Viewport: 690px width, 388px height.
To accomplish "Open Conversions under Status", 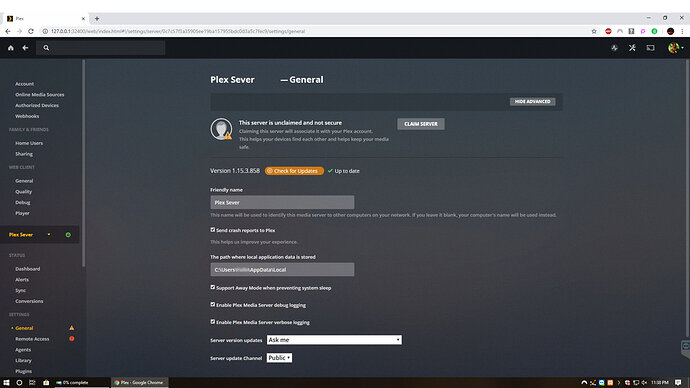I will click(x=29, y=301).
